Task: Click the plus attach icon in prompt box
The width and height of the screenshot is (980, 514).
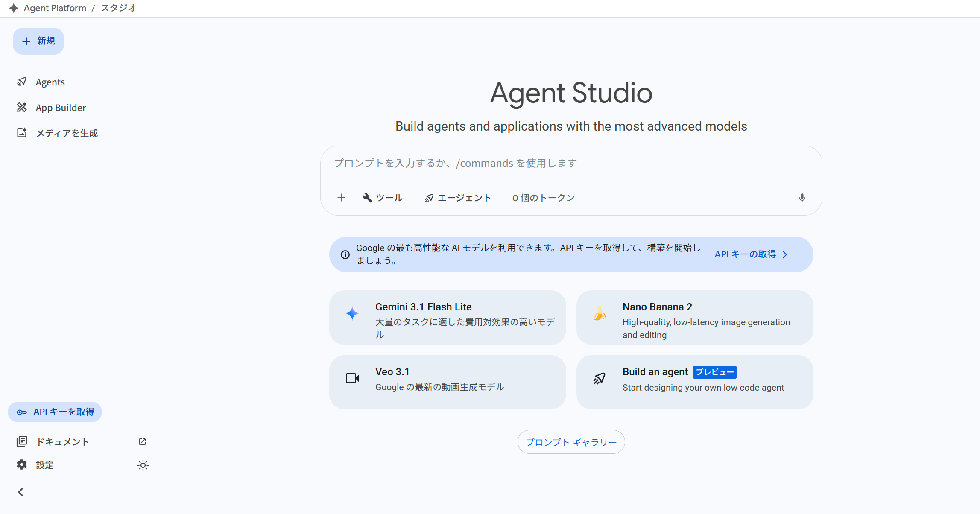Action: click(x=341, y=198)
